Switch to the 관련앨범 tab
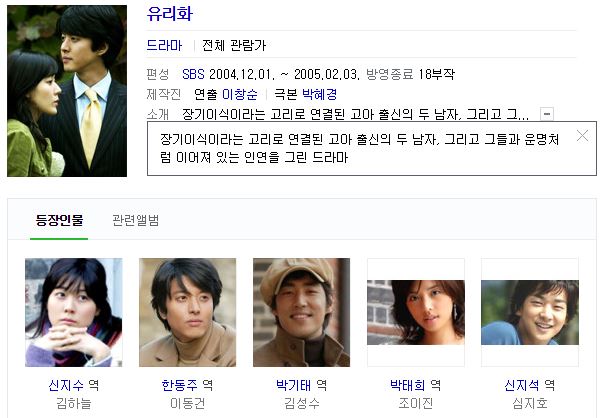The height and width of the screenshot is (418, 606). point(135,220)
